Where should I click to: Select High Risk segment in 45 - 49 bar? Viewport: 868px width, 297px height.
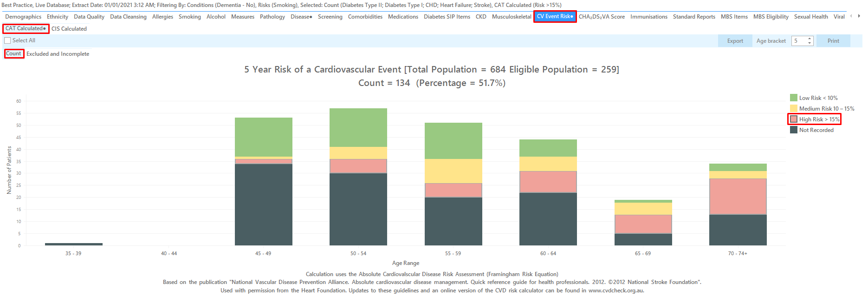(x=263, y=161)
